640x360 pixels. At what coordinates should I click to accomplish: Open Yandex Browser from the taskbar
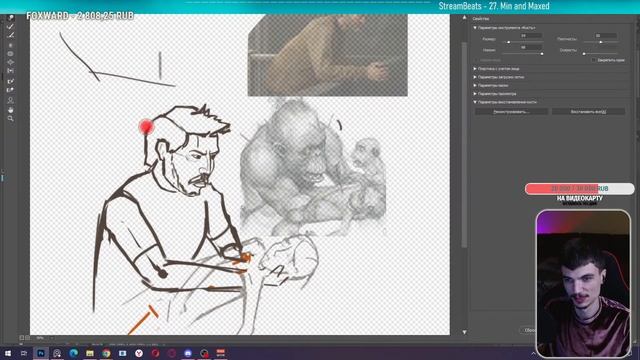coord(139,353)
